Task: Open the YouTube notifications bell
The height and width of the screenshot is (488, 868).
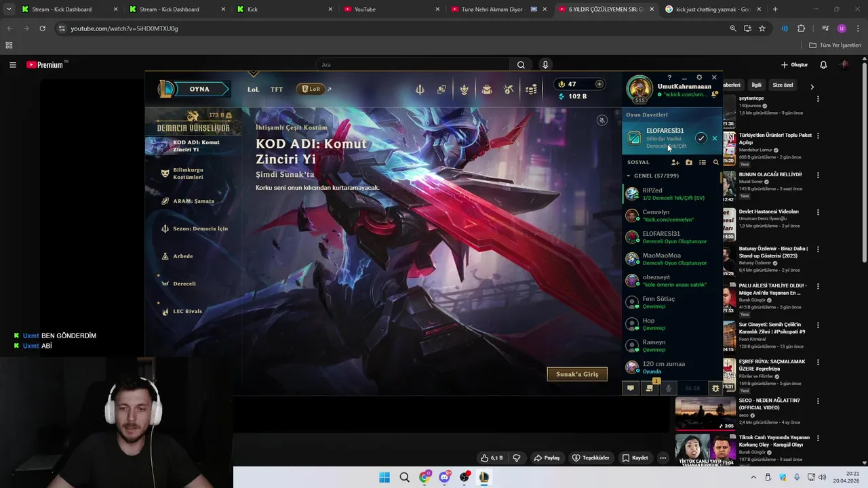Action: tap(823, 65)
